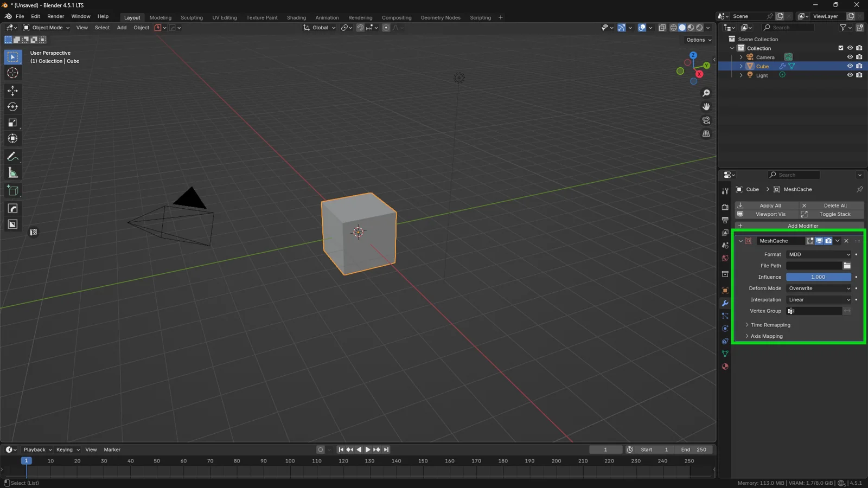868x488 pixels.
Task: Open the Output properties tab
Action: [x=725, y=220]
